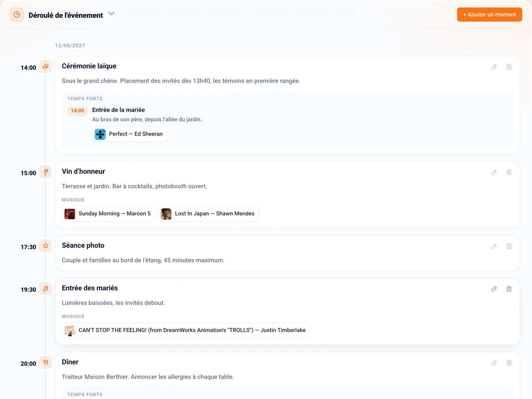532x399 pixels.
Task: Click the Séance photo title
Action: tap(83, 245)
